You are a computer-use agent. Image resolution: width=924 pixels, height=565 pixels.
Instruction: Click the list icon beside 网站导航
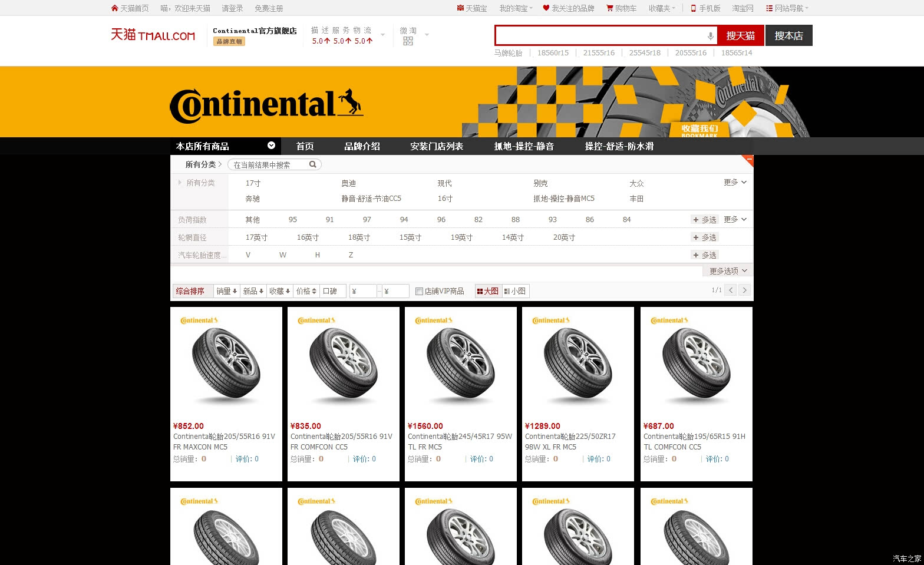769,8
